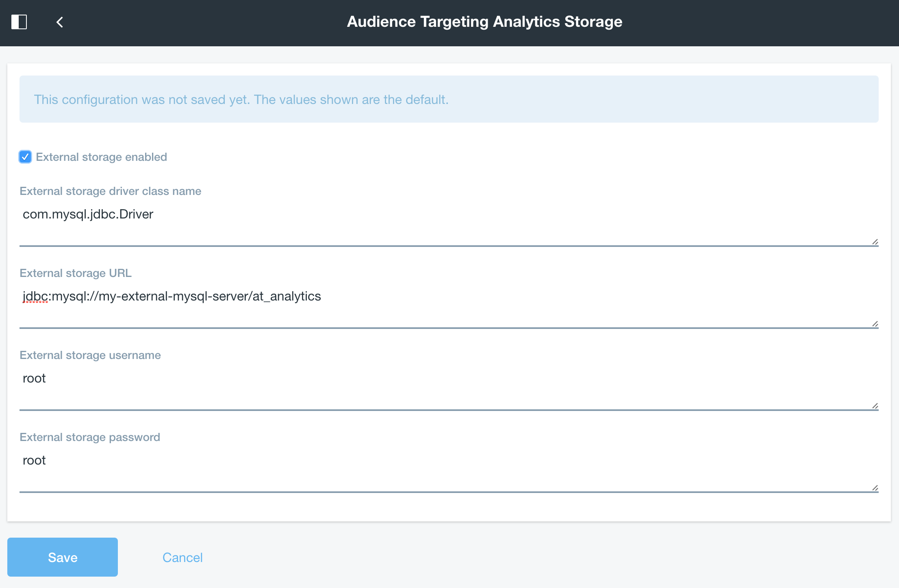Click the 'Audience Targeting Analytics Storage' title
899x588 pixels.
[484, 22]
